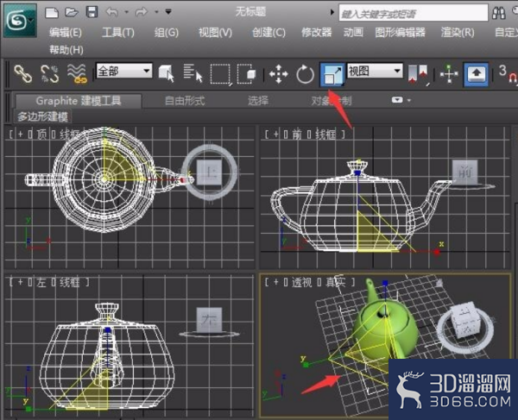
Task: Activate Select and Scale tool
Action: pyautogui.click(x=332, y=75)
